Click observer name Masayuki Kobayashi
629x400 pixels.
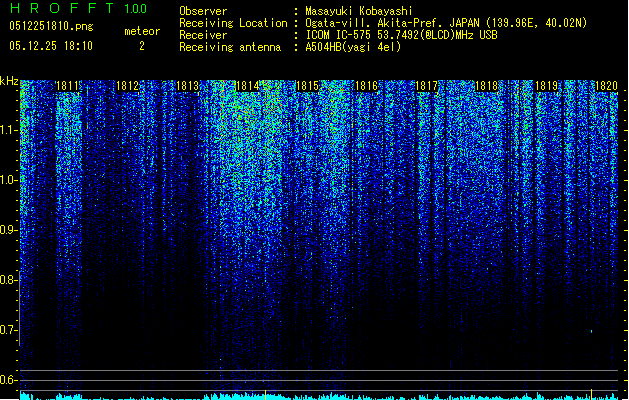pyautogui.click(x=359, y=11)
